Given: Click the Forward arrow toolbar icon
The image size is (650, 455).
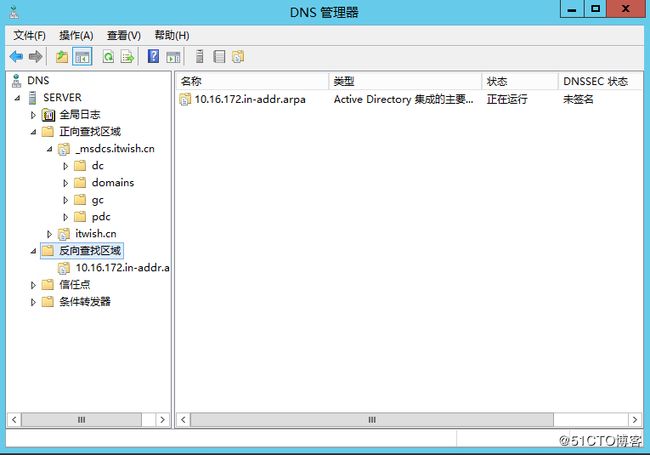Looking at the screenshot, I should tap(36, 56).
